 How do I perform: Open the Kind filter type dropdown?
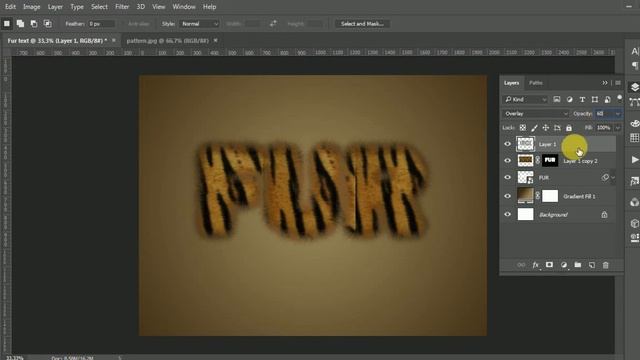pyautogui.click(x=525, y=99)
